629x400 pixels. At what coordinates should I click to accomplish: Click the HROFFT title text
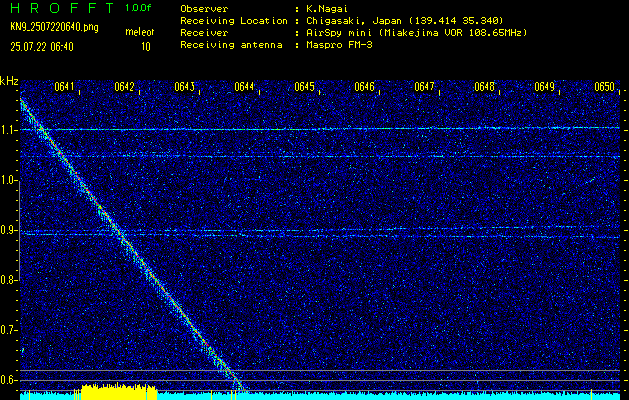point(62,8)
